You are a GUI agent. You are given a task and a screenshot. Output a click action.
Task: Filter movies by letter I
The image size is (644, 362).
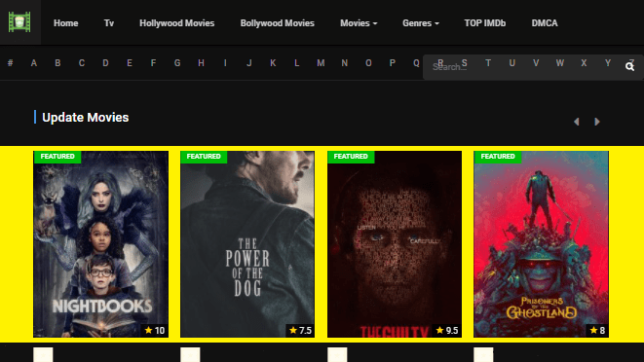[225, 63]
